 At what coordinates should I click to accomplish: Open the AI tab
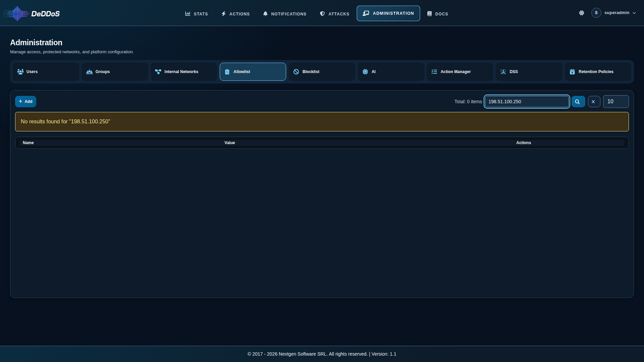(x=391, y=72)
